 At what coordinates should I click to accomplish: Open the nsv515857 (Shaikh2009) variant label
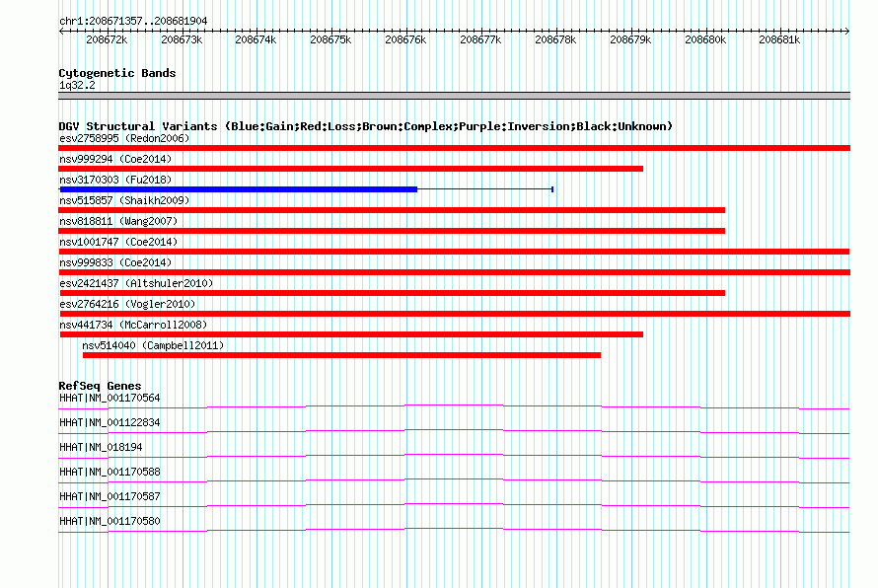[124, 200]
